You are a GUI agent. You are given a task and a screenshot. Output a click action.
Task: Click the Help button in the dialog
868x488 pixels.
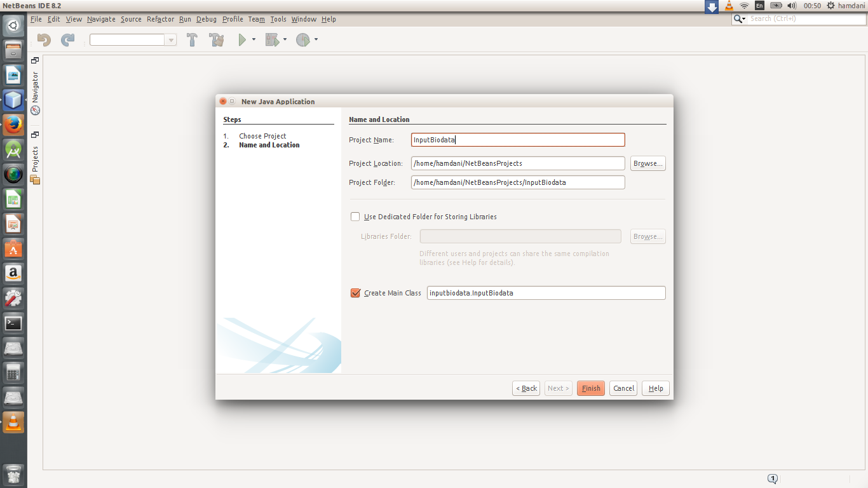656,388
